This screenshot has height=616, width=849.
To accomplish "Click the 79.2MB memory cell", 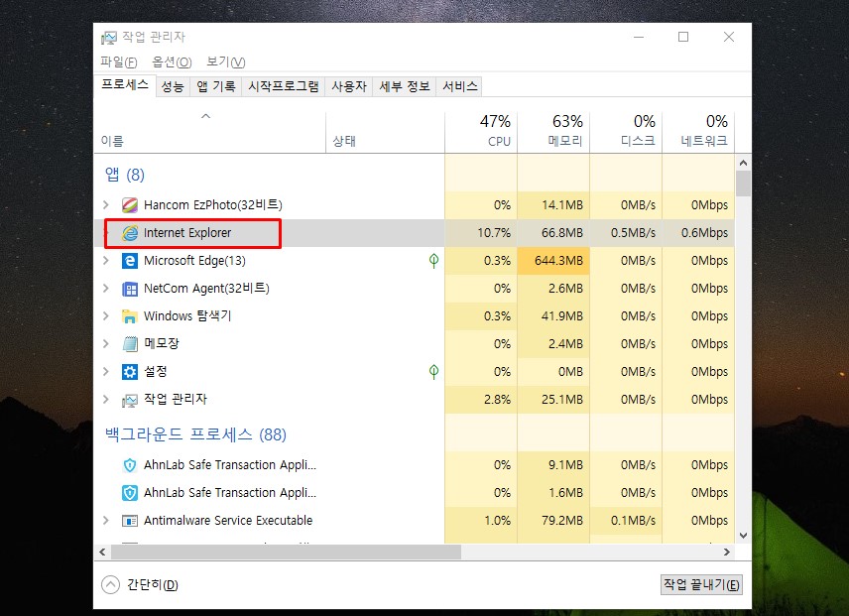I will pyautogui.click(x=553, y=521).
